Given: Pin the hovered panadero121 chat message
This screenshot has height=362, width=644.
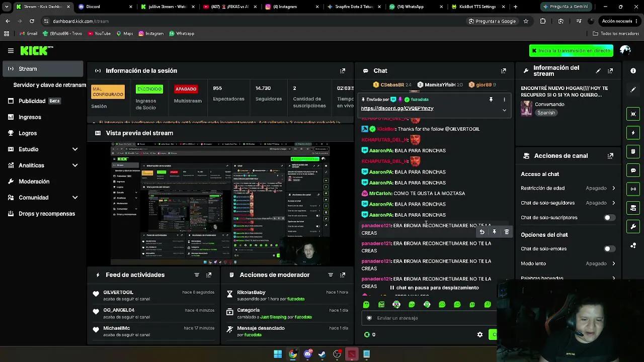Looking at the screenshot, I should point(494,232).
